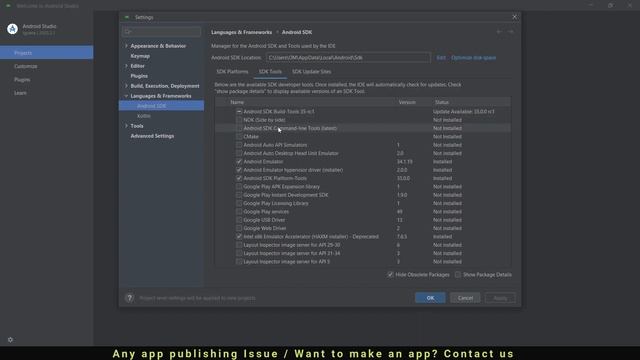Open the settings gear in the welcome window

pyautogui.click(x=10, y=340)
